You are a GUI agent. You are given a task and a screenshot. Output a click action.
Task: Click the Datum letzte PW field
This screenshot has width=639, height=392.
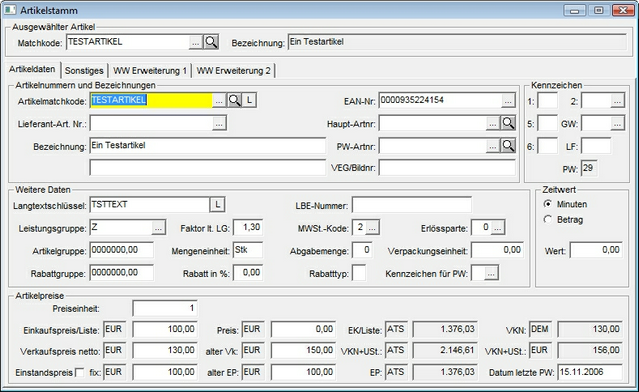[x=590, y=372]
